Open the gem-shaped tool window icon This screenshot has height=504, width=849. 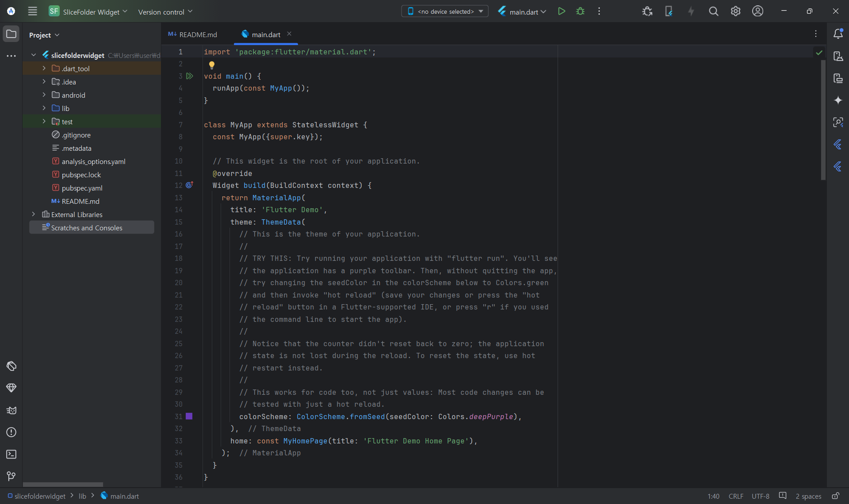tap(11, 388)
